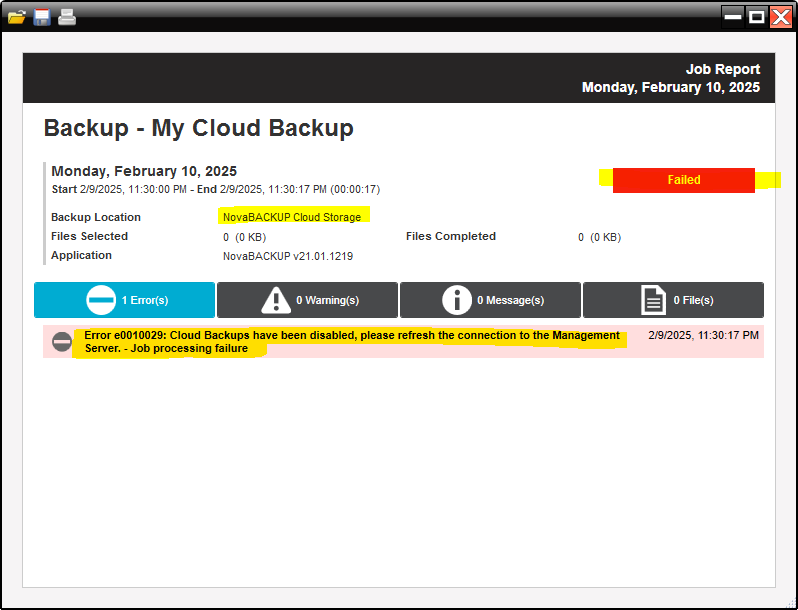The image size is (798, 610).
Task: Click the error timestamp 2/9/2025, 11:30:17 PM
Action: coord(703,335)
